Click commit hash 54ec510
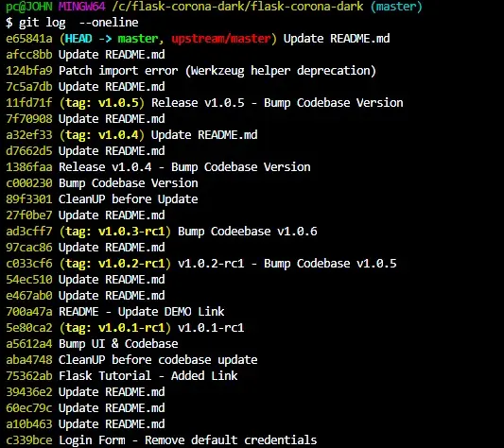 pos(29,280)
